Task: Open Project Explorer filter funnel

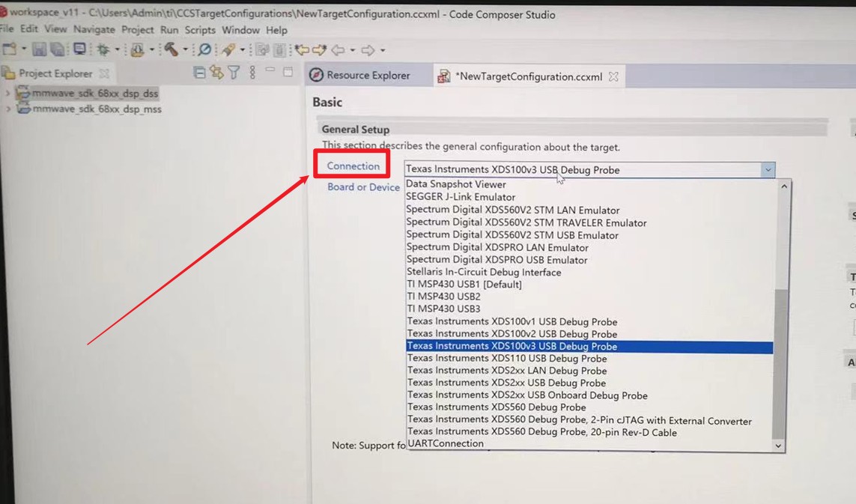Action: [x=234, y=72]
